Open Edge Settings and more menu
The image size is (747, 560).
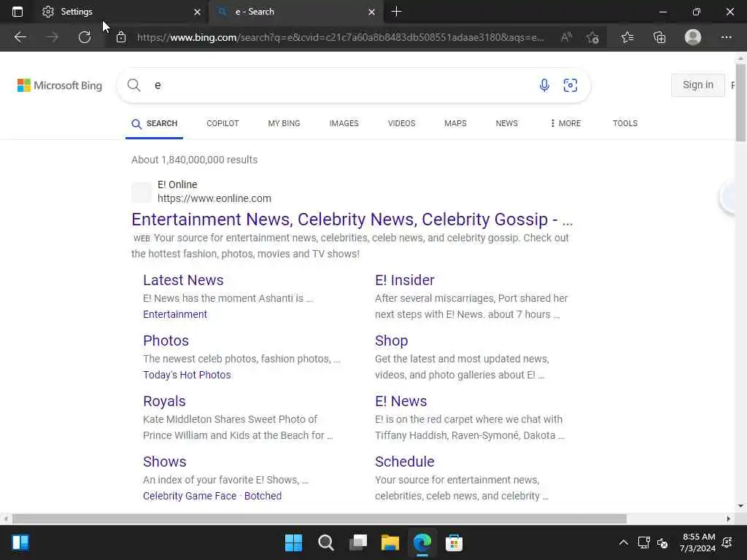point(726,37)
